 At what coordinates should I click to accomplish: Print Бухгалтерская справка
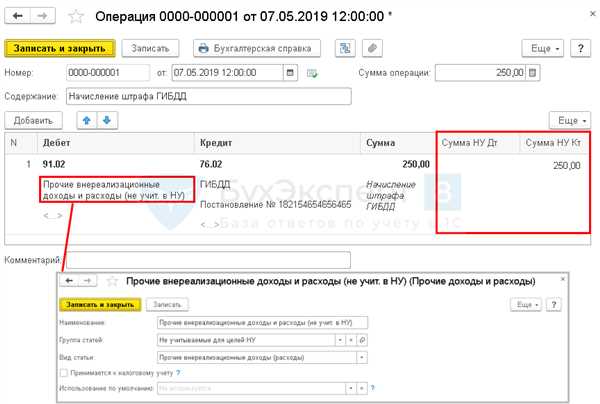[x=257, y=49]
